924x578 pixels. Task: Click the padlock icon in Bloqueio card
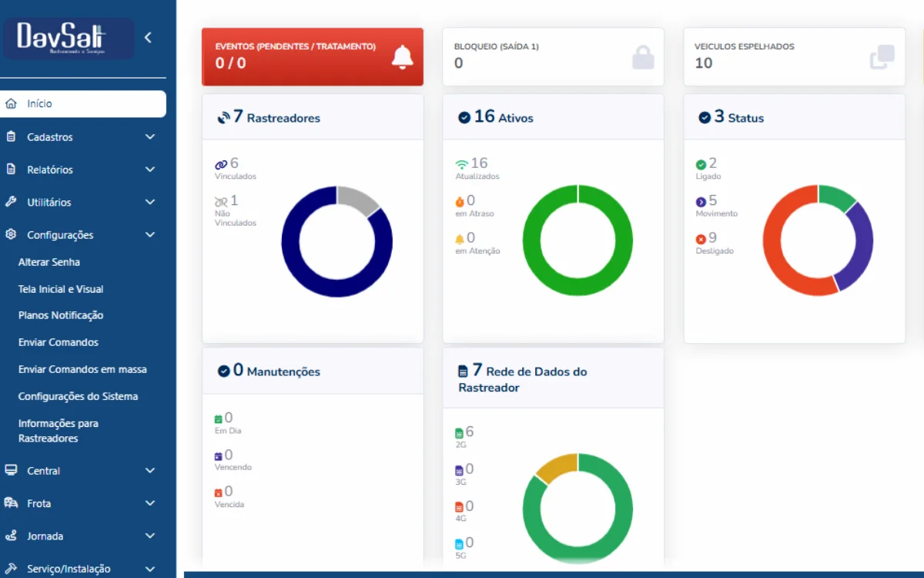click(643, 58)
